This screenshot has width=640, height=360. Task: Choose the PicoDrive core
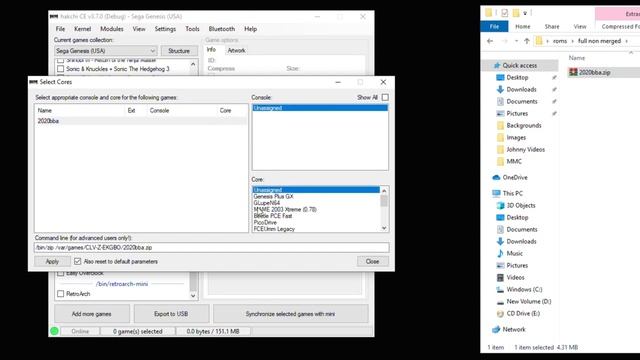click(265, 222)
